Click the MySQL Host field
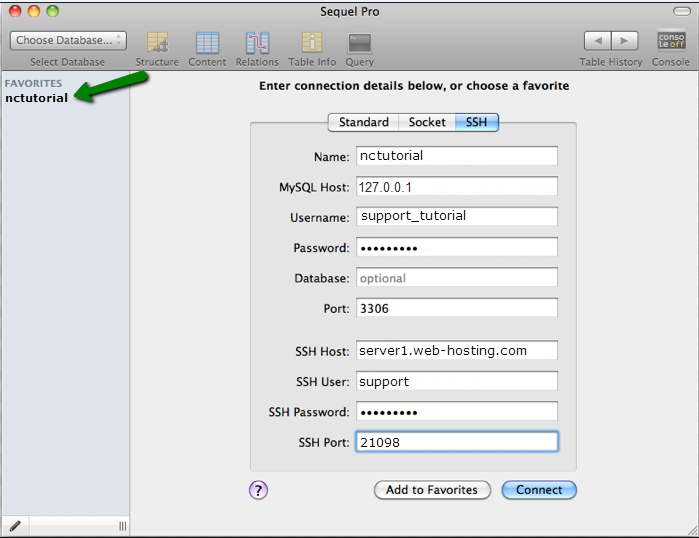 [x=456, y=186]
